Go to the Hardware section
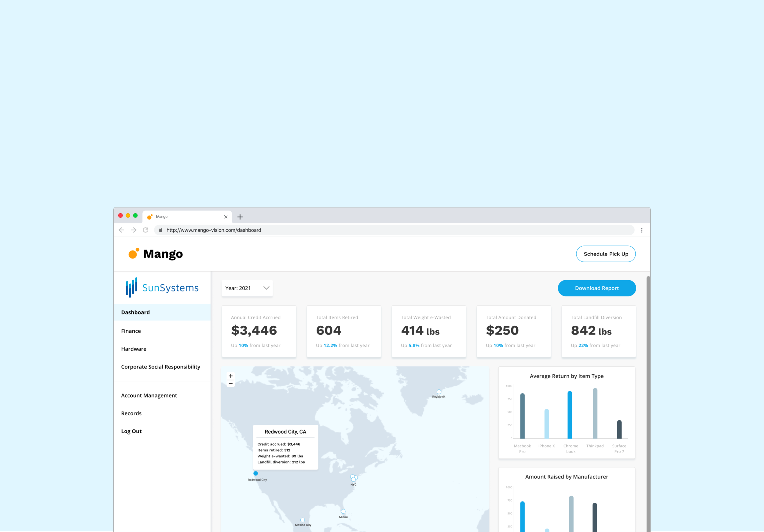The height and width of the screenshot is (532, 764). pos(134,349)
